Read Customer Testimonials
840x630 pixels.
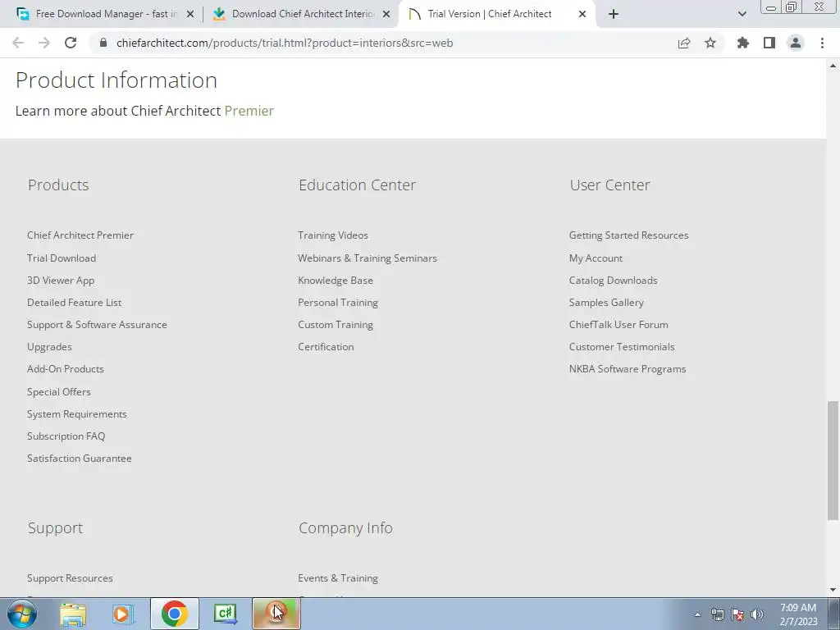point(622,347)
